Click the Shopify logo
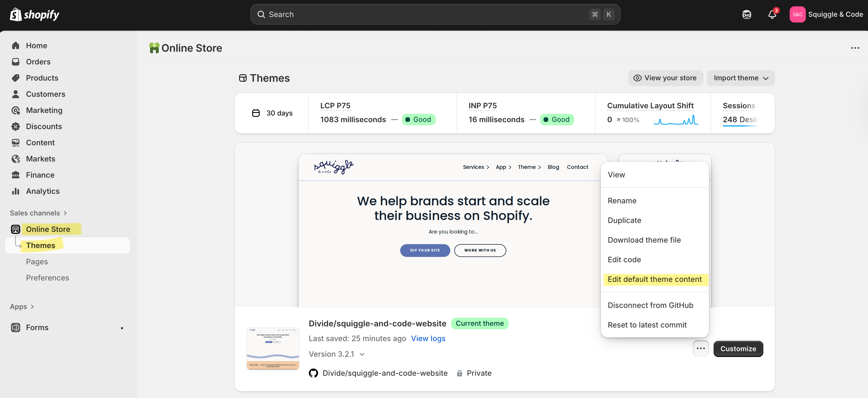This screenshot has height=398, width=868. tap(34, 14)
